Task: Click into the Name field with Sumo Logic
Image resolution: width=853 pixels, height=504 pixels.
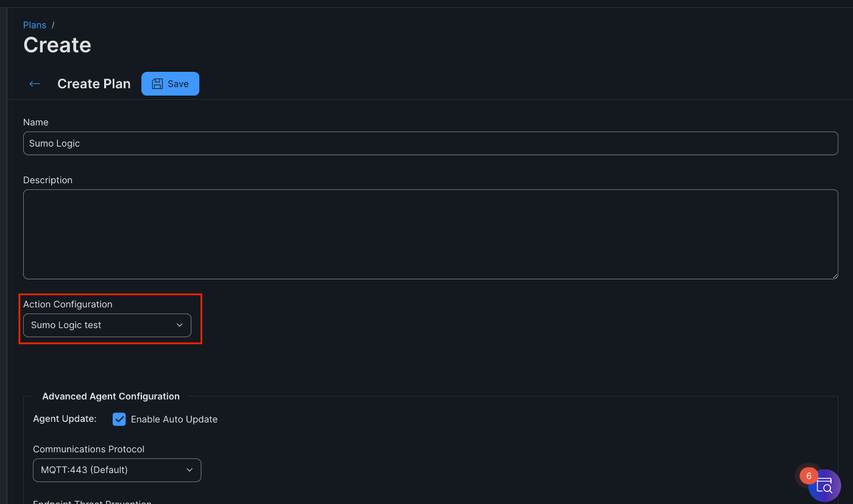Action: click(430, 144)
